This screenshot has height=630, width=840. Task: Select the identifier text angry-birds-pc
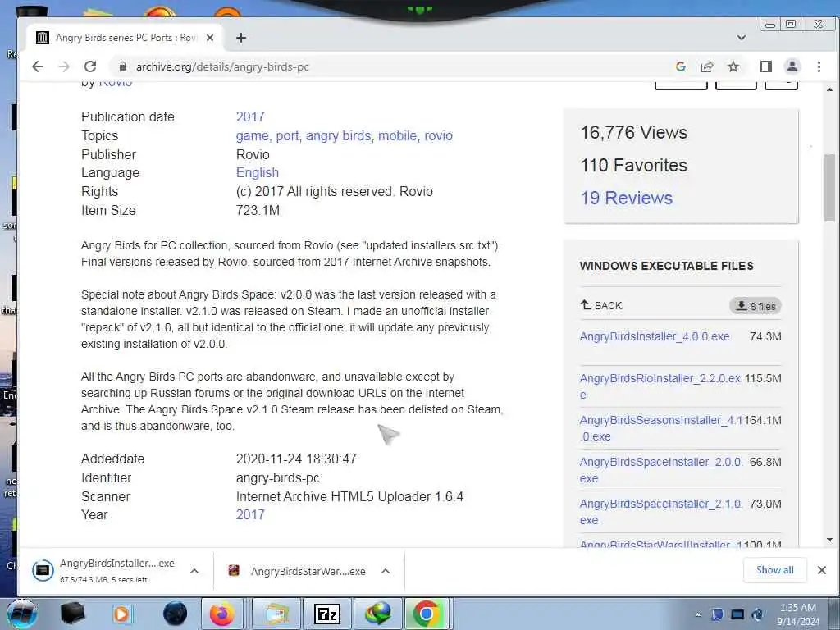(x=277, y=477)
